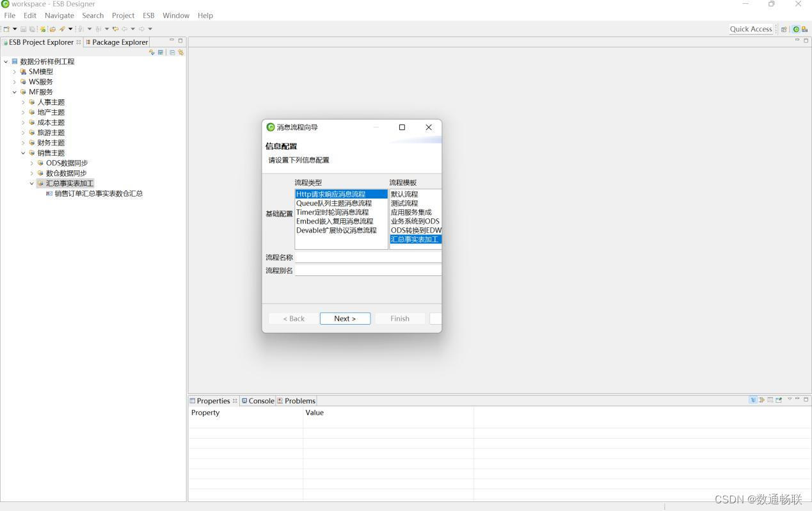This screenshot has height=511, width=812.
Task: Close the 消息流程向导 dialog
Action: 429,127
